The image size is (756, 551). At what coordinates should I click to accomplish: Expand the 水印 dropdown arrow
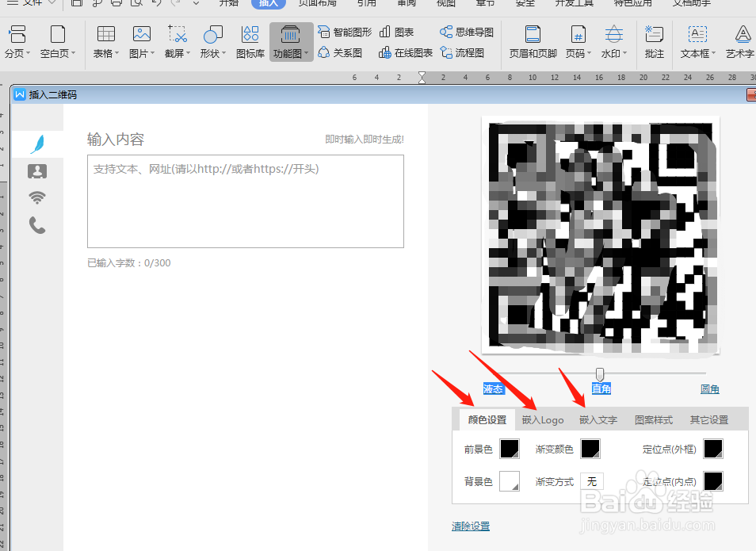click(625, 53)
